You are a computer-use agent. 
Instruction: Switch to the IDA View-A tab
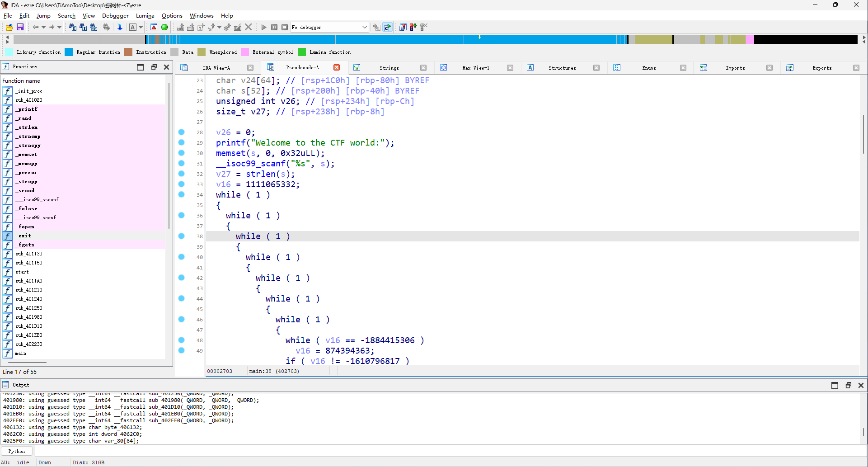216,68
